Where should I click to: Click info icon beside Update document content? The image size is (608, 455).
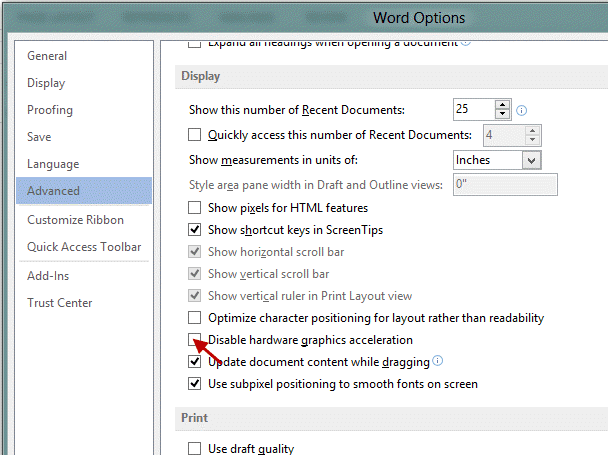437,360
